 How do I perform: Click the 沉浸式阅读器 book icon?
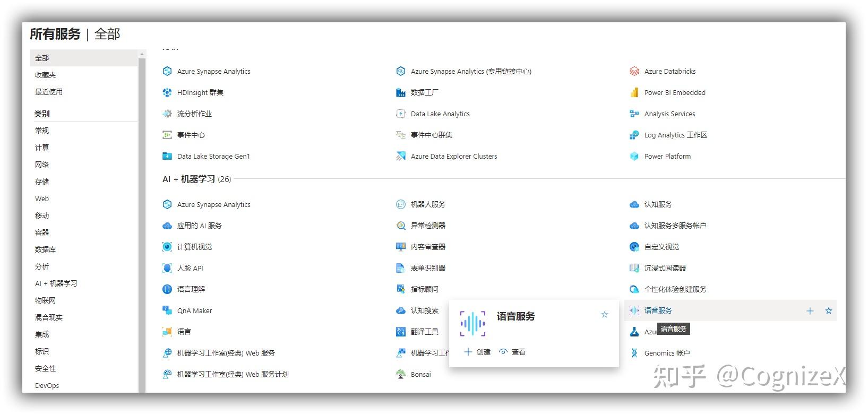[634, 268]
